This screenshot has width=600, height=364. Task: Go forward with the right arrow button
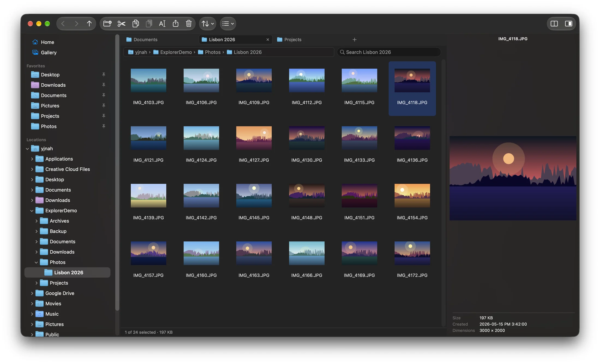[x=76, y=24]
